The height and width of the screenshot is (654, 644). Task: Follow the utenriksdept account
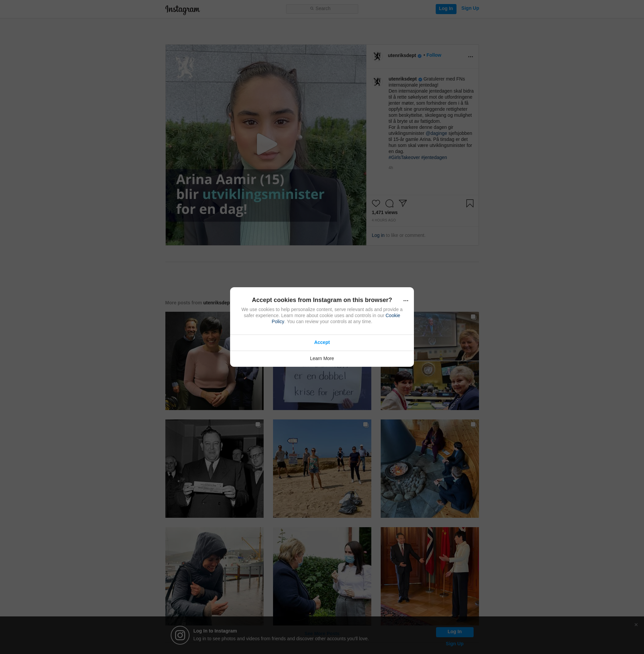pos(434,55)
